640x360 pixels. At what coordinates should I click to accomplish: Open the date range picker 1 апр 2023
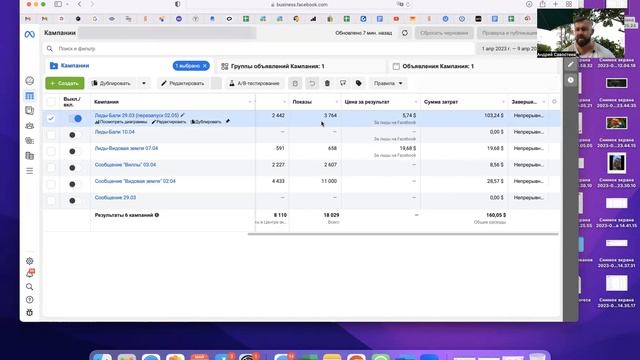click(509, 49)
